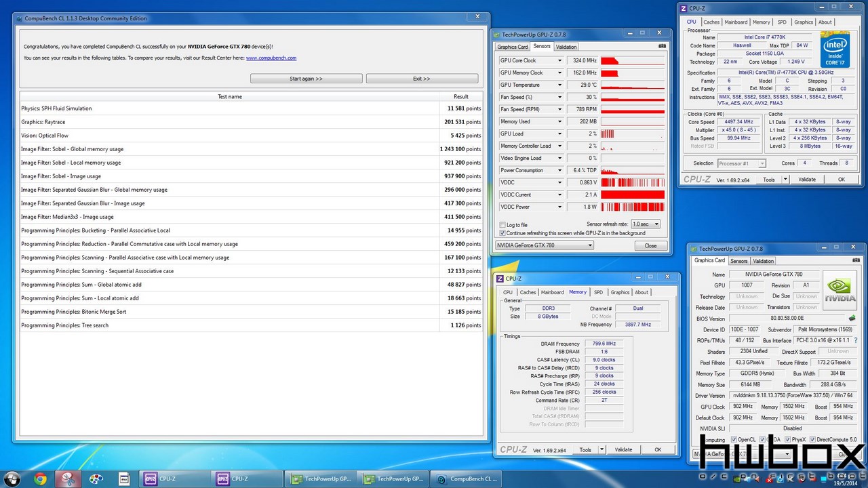This screenshot has width=868, height=488.
Task: Click the Test name column header
Action: click(x=230, y=96)
